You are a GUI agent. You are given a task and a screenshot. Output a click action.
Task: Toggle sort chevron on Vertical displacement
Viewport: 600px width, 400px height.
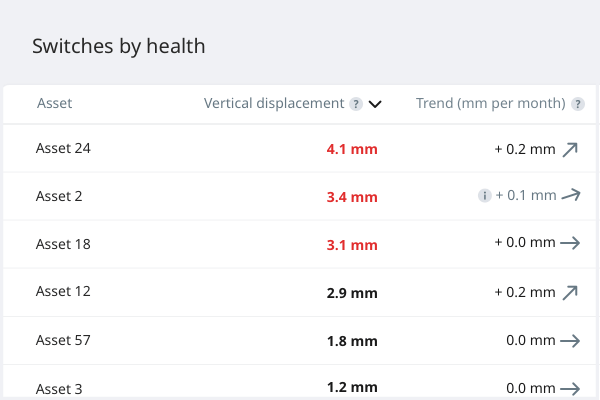[x=375, y=104]
